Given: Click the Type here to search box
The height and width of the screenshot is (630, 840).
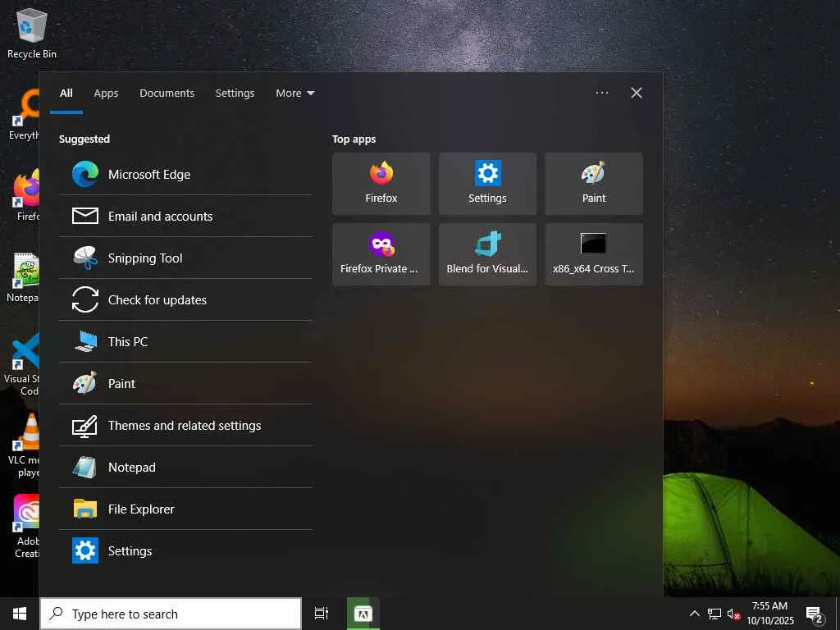Looking at the screenshot, I should 171,614.
